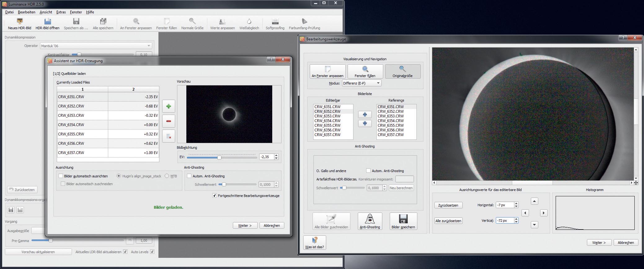Screen dimensions: 644x269
Task: Select the Fenster füllen zoom tool
Action: click(365, 71)
